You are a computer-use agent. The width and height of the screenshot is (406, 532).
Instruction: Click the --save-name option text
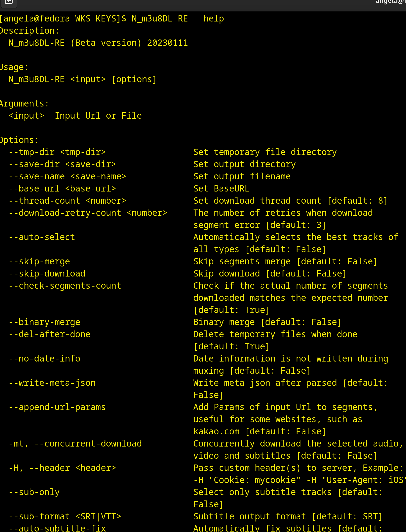pos(67,176)
